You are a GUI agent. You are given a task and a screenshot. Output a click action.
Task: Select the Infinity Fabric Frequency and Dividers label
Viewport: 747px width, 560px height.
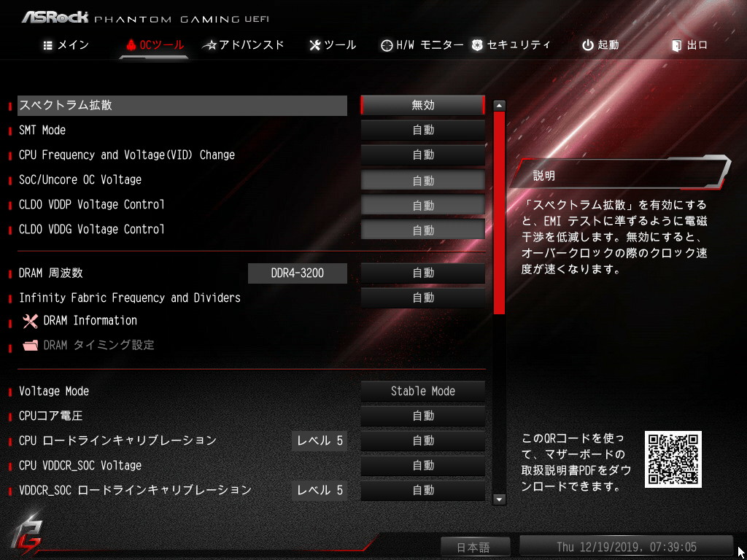click(130, 298)
